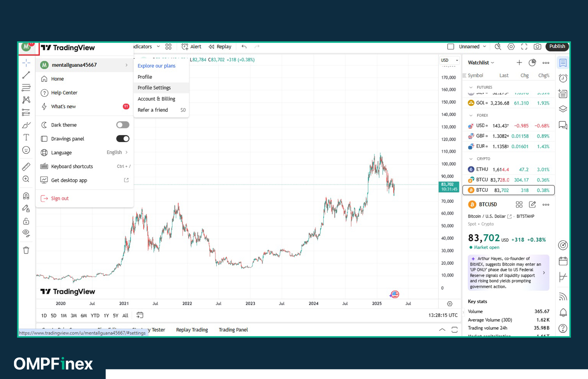Click the Explore our plans link

pos(156,66)
